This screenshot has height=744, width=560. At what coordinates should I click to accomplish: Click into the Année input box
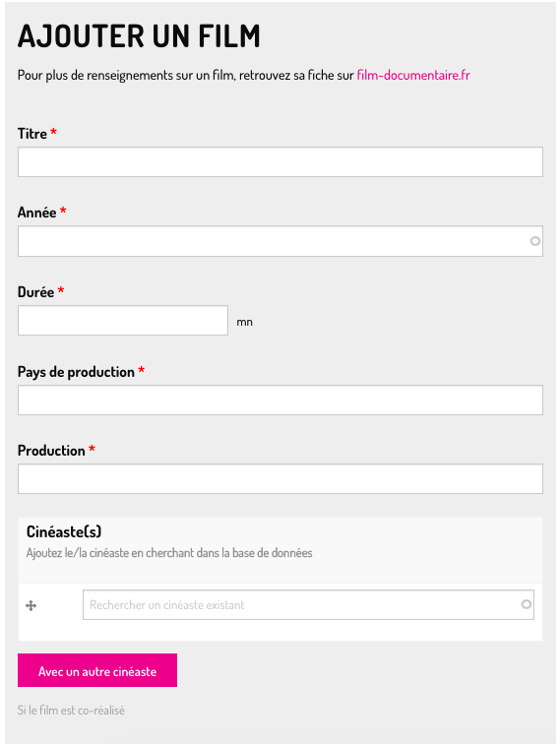click(280, 241)
